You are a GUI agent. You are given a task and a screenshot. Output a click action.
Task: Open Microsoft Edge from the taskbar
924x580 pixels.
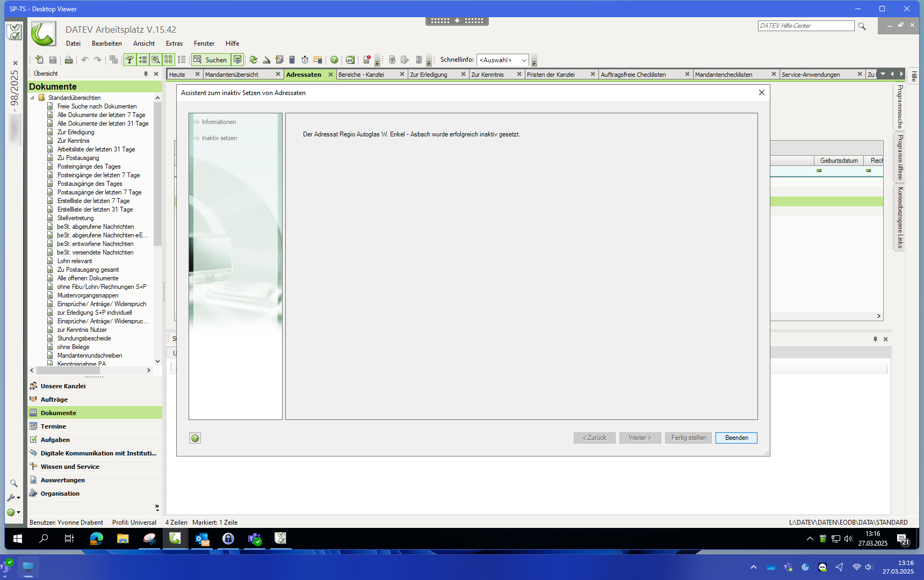[x=96, y=539]
